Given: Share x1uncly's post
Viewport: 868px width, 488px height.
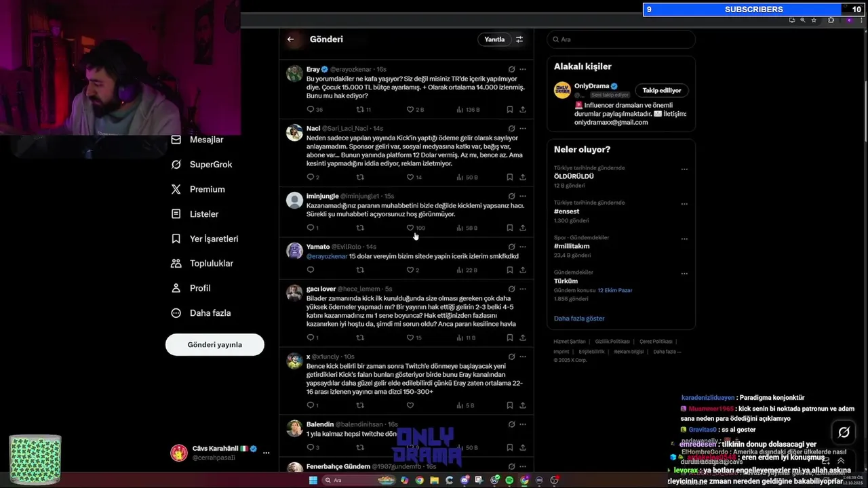Looking at the screenshot, I should coord(523,405).
